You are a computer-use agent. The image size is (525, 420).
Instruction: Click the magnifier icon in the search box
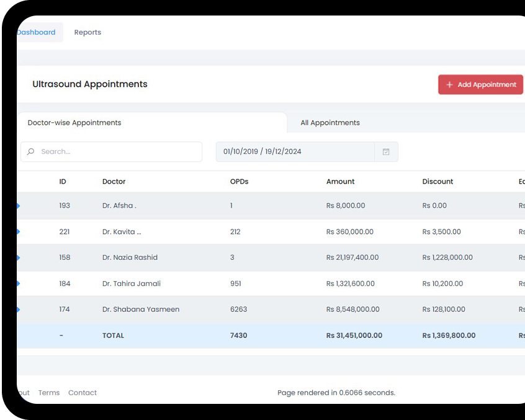[x=31, y=152]
